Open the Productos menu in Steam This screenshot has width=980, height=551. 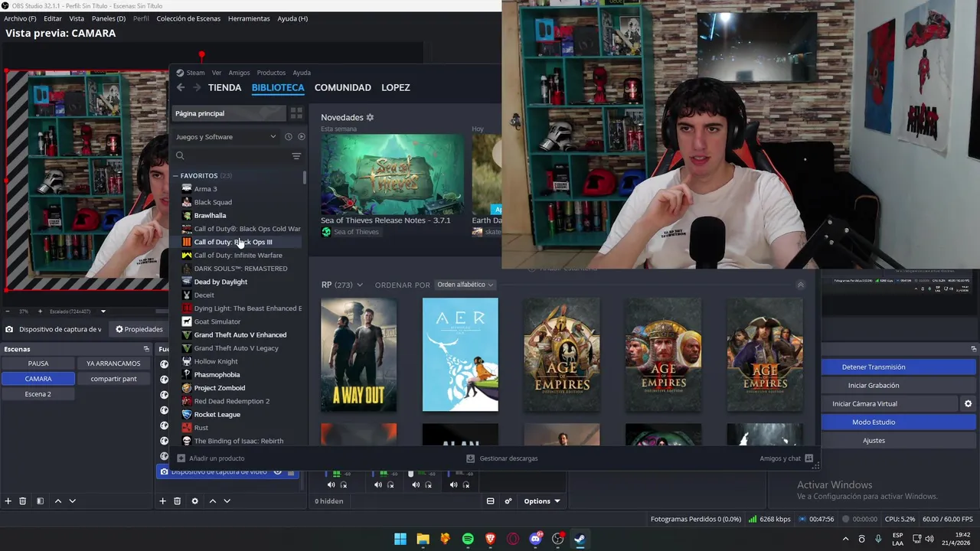point(271,73)
